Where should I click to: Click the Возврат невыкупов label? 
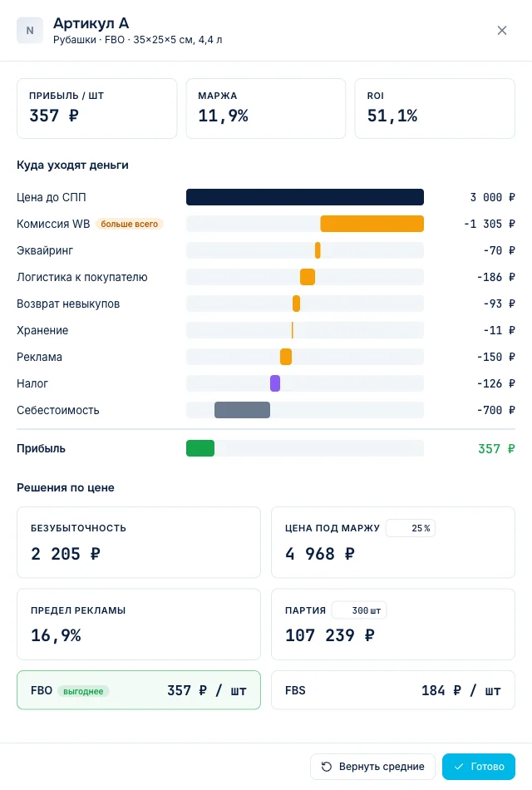(x=68, y=304)
